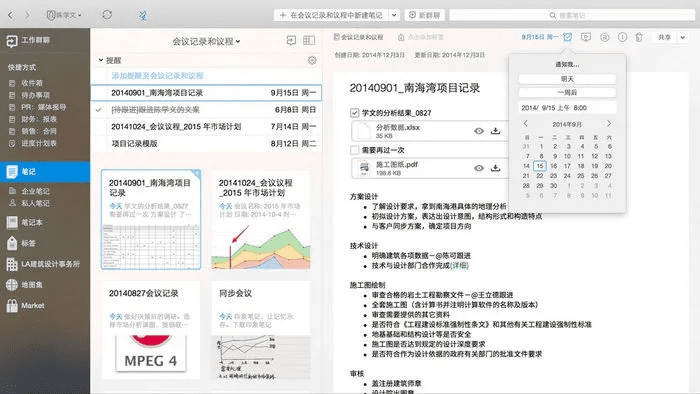This screenshot has width=700, height=394.
Task: Click the reminder alarm clock icon
Action: click(x=567, y=37)
